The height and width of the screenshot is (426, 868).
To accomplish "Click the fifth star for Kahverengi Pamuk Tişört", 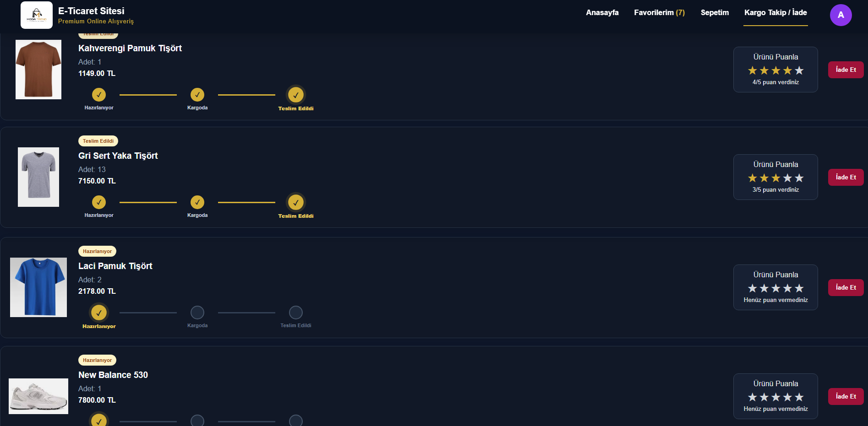I will point(799,70).
